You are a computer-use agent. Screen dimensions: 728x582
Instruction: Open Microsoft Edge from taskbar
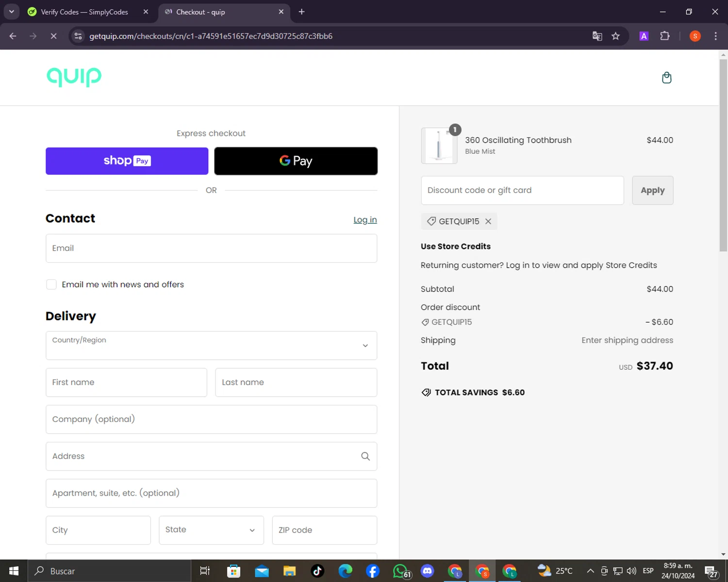[x=346, y=571]
